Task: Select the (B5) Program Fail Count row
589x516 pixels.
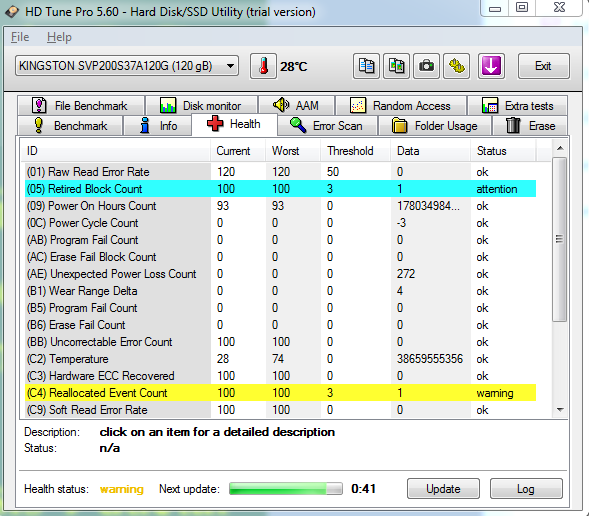Action: point(281,308)
